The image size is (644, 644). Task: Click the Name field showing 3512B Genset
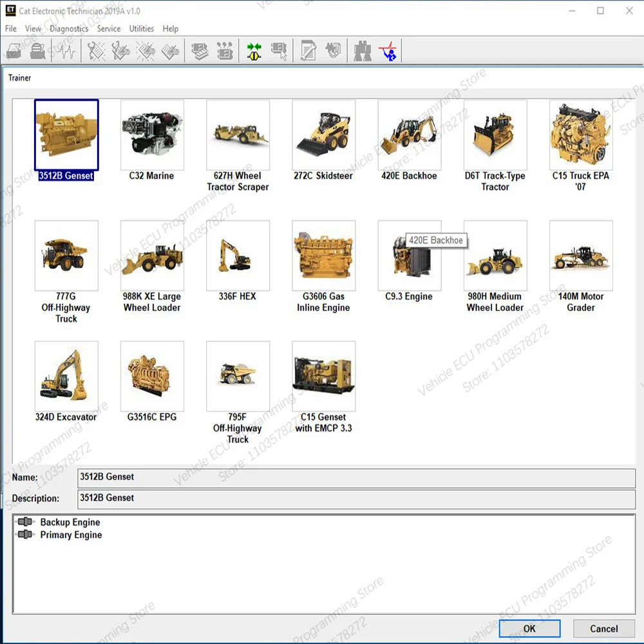356,478
